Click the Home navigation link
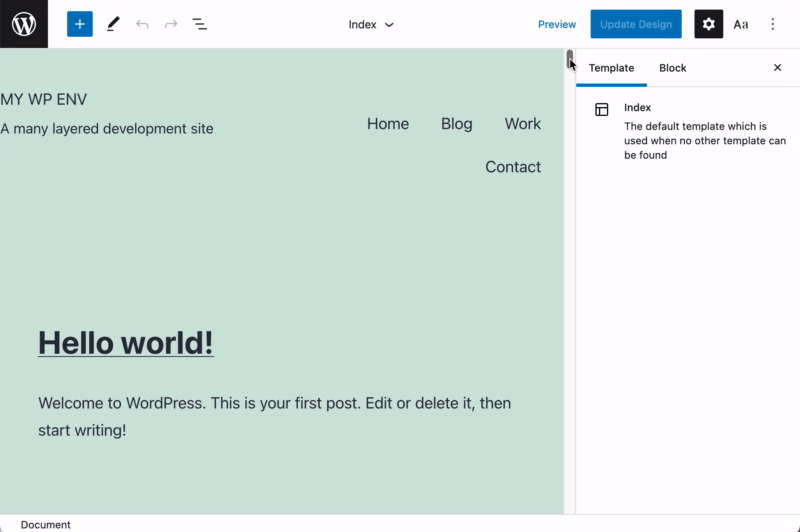 [388, 123]
